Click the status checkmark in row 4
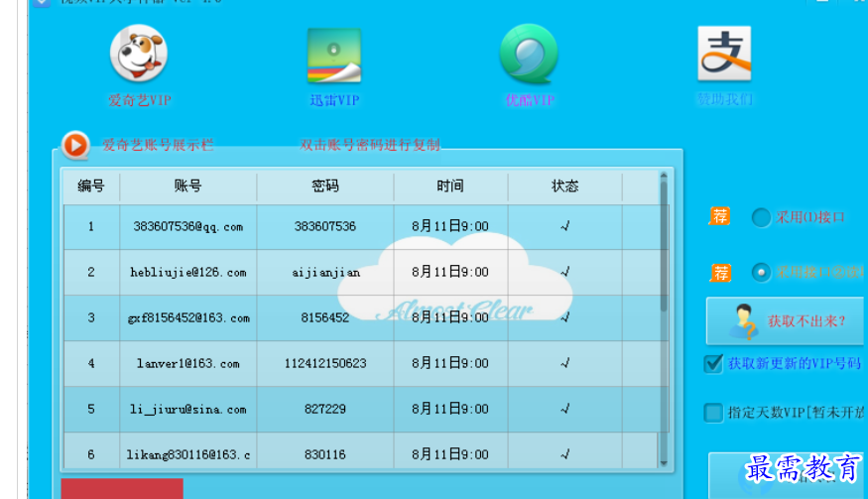 [x=565, y=363]
